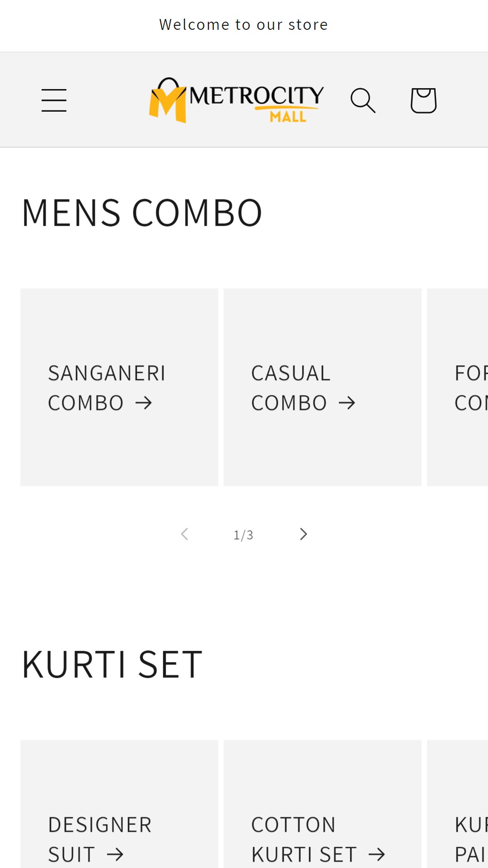Open the Casual Combo collection link
This screenshot has width=488, height=868.
point(303,388)
